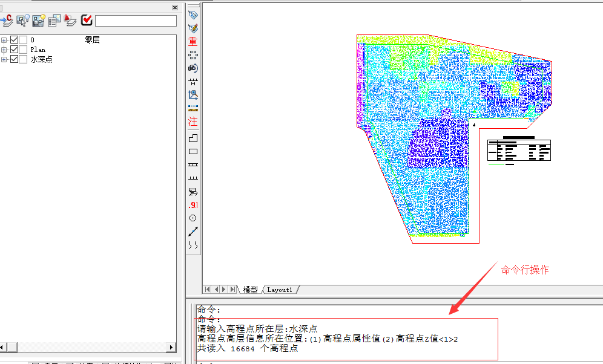Viewport: 603px width, 364px height.
Task: Select the circle with center dot tool
Action: click(193, 218)
